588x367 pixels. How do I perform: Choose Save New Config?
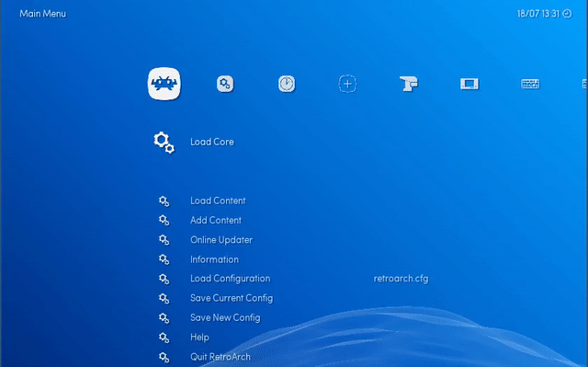tap(225, 318)
